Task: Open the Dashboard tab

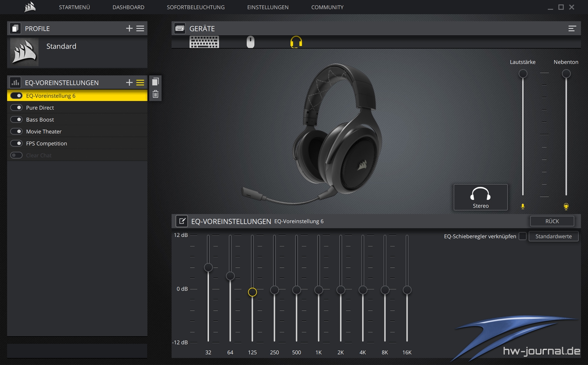Action: [x=128, y=7]
